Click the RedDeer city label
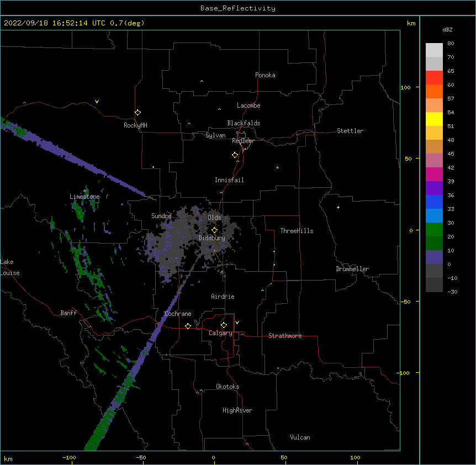476x465 pixels. click(243, 141)
